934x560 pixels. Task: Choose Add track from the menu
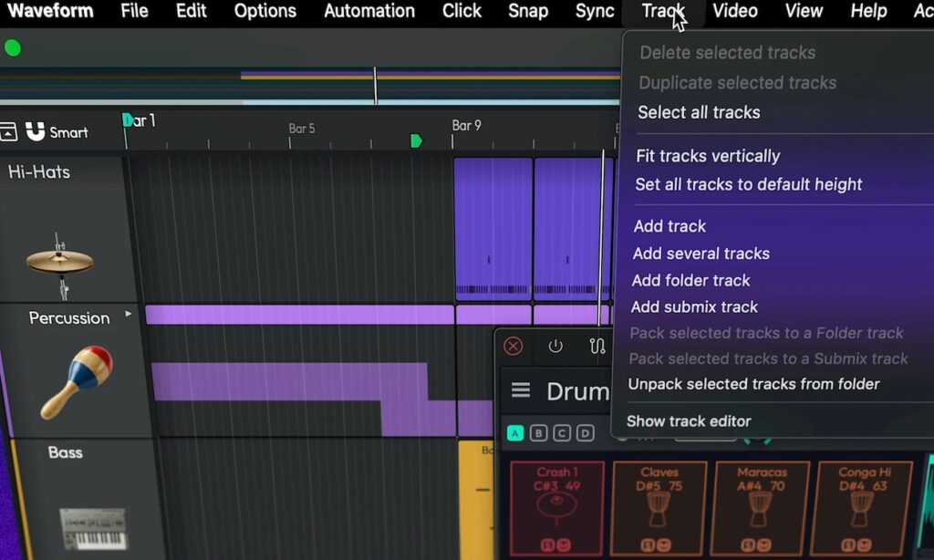click(669, 226)
